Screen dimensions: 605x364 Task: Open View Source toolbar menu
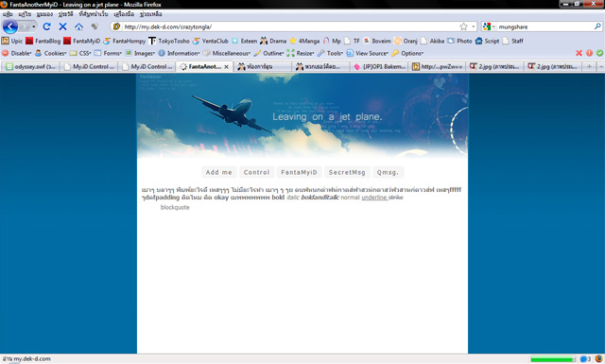(367, 53)
